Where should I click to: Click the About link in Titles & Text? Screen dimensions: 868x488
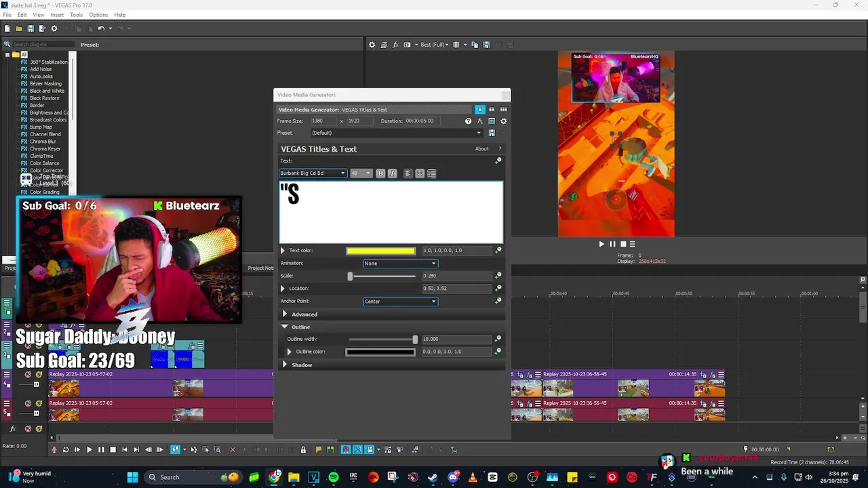click(x=481, y=149)
